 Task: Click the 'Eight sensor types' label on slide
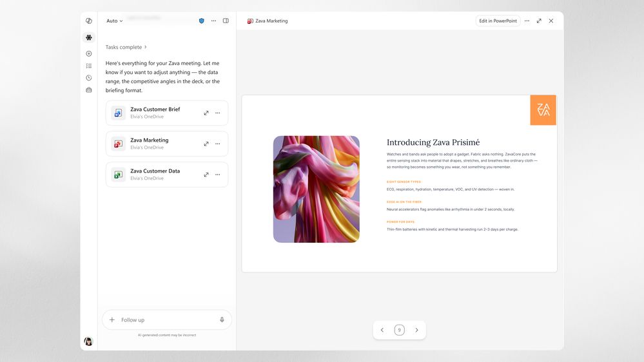tap(404, 182)
